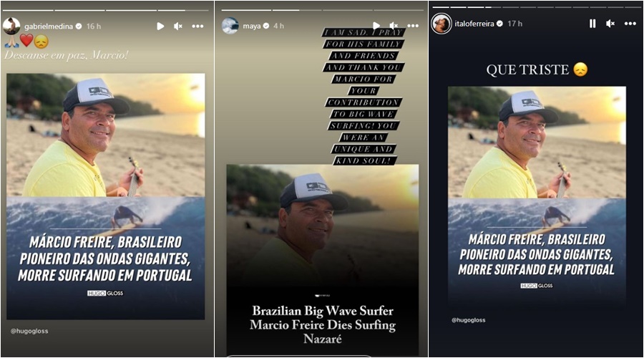
Task: Tap @hugogloss mention under gabrielmedina story
Action: [29, 331]
